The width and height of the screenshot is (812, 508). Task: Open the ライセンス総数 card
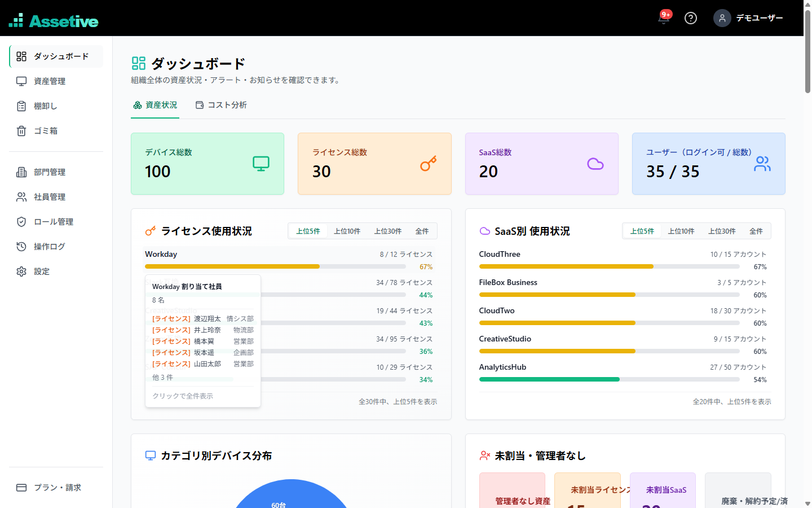click(374, 164)
